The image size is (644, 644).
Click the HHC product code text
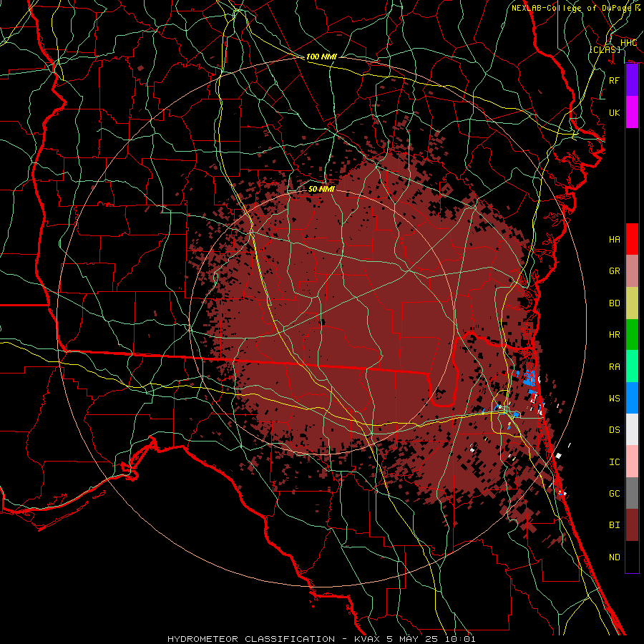coord(628,43)
